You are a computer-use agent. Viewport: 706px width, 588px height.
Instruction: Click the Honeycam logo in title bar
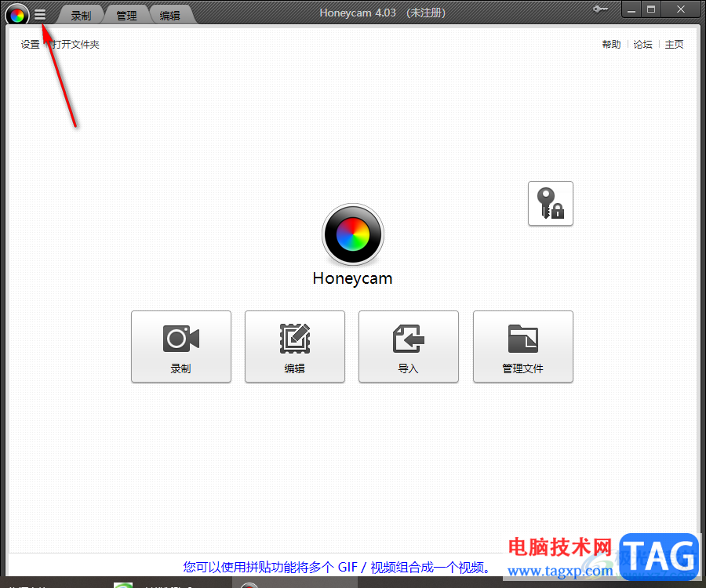tap(17, 15)
